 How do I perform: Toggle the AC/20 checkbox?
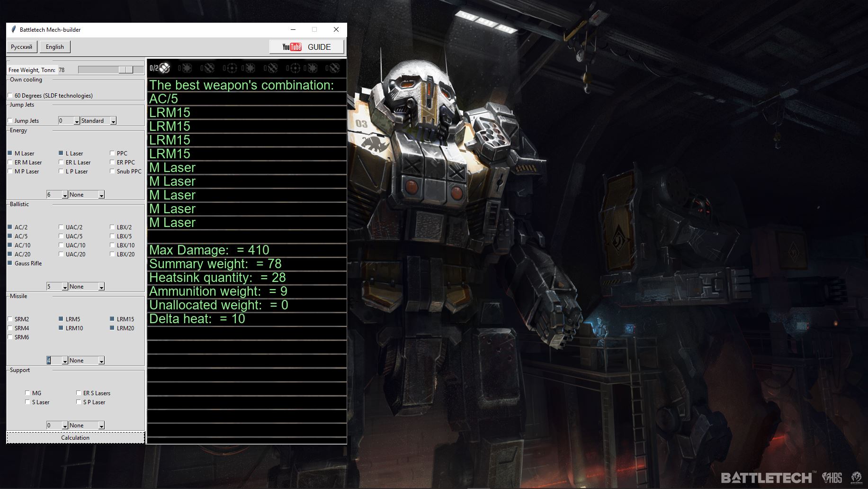tap(10, 254)
